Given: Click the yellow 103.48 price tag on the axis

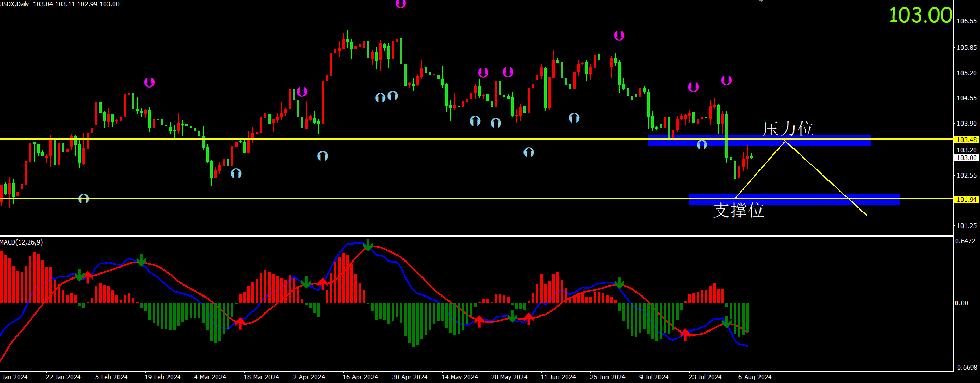Looking at the screenshot, I should tap(967, 140).
